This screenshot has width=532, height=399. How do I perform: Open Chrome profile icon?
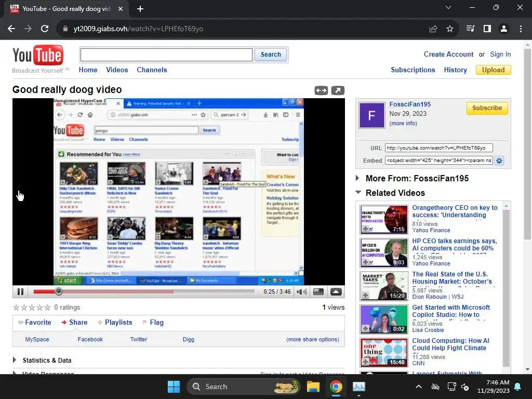click(504, 29)
